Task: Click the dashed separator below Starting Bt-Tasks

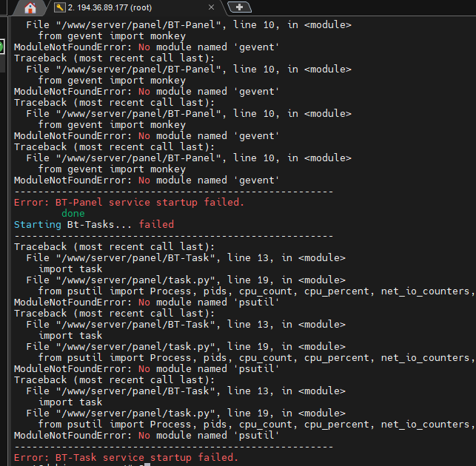Action: click(173, 235)
